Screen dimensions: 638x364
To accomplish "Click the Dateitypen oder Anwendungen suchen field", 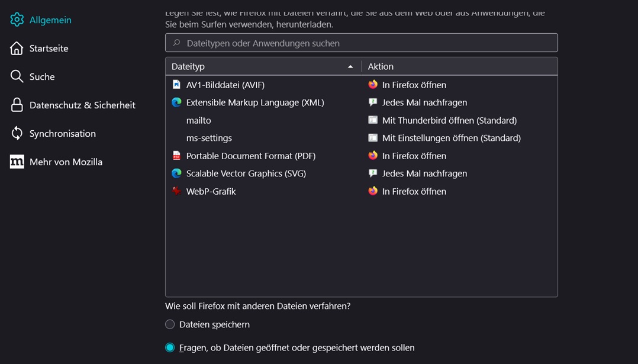I will pos(361,43).
